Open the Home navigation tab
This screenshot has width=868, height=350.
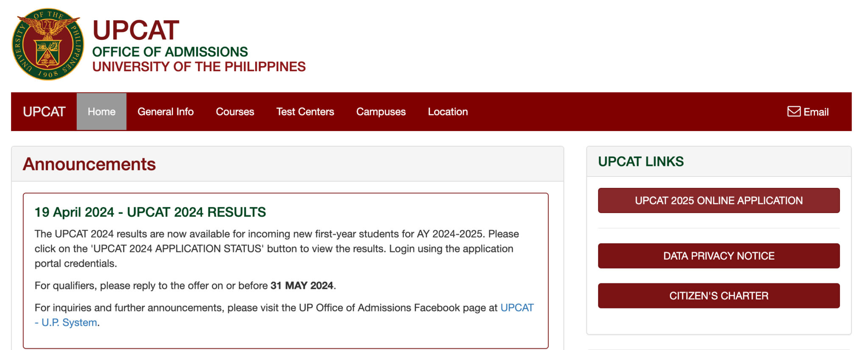pyautogui.click(x=101, y=112)
